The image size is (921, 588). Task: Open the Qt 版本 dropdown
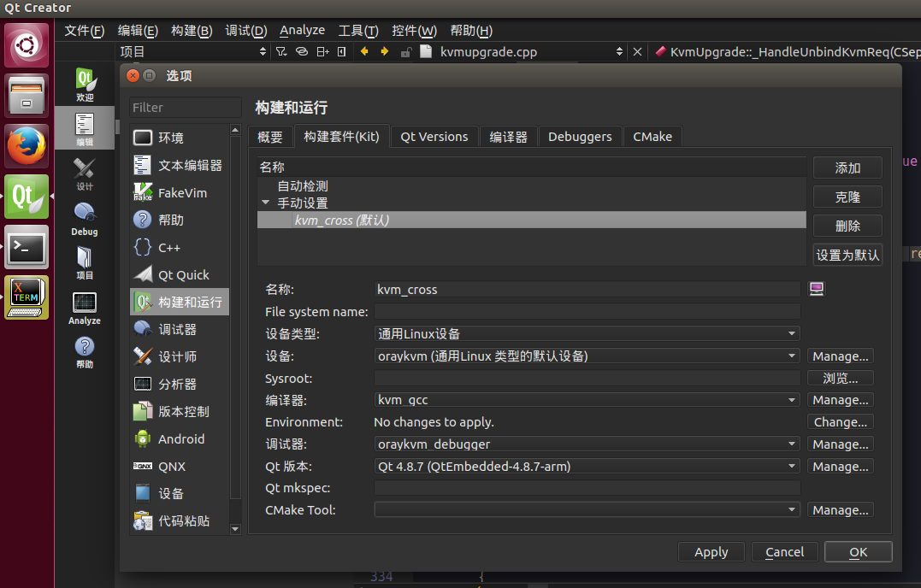(x=587, y=467)
